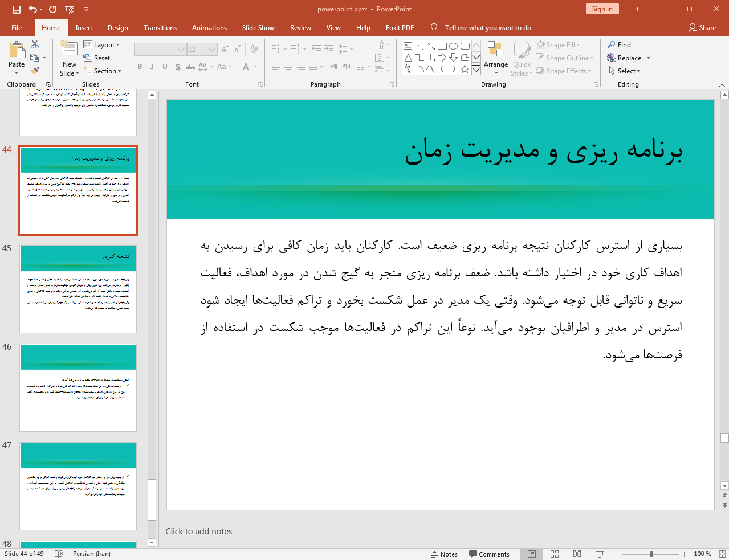The height and width of the screenshot is (560, 729).
Task: Toggle Italic formatting
Action: coord(152,67)
